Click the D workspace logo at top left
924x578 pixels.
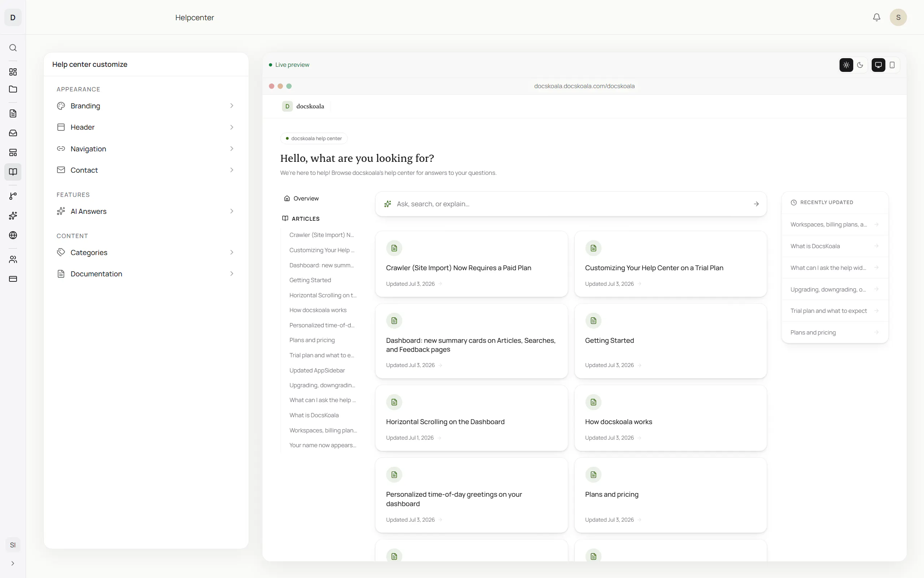point(13,17)
